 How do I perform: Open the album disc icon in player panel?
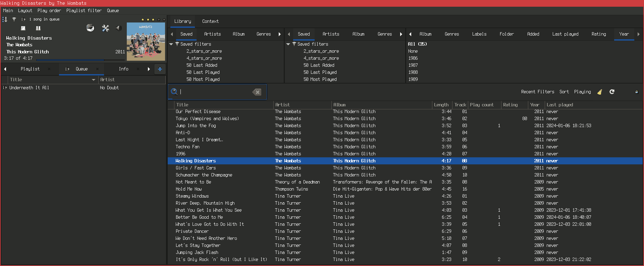pos(90,28)
